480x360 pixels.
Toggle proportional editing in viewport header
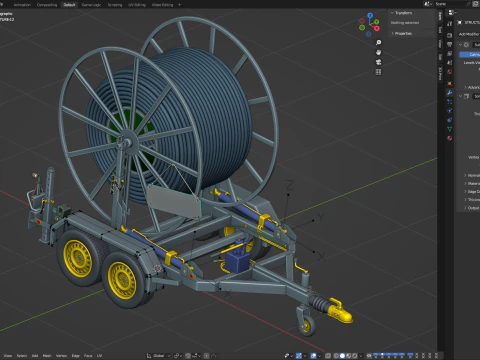[206, 356]
